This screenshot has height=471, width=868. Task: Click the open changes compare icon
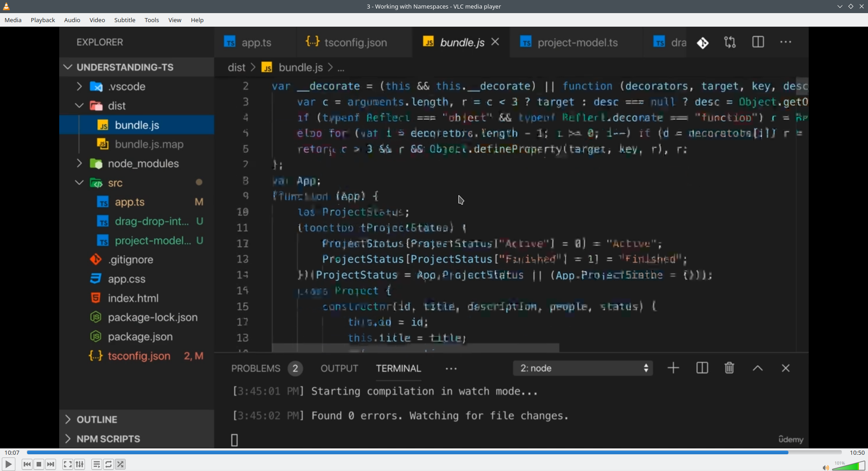point(731,42)
